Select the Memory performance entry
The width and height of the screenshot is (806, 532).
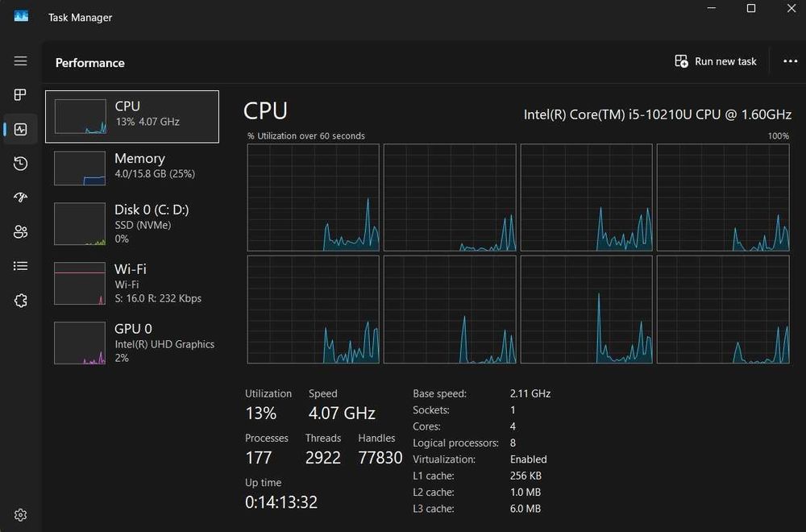(x=132, y=168)
